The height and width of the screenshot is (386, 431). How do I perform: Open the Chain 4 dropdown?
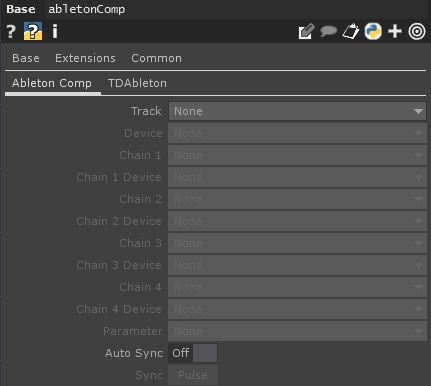297,287
